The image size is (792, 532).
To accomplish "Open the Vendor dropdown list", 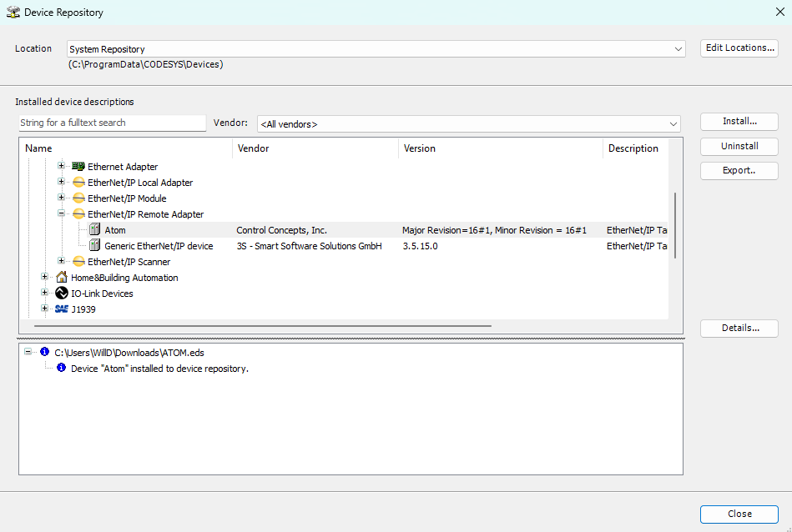I will [x=673, y=123].
